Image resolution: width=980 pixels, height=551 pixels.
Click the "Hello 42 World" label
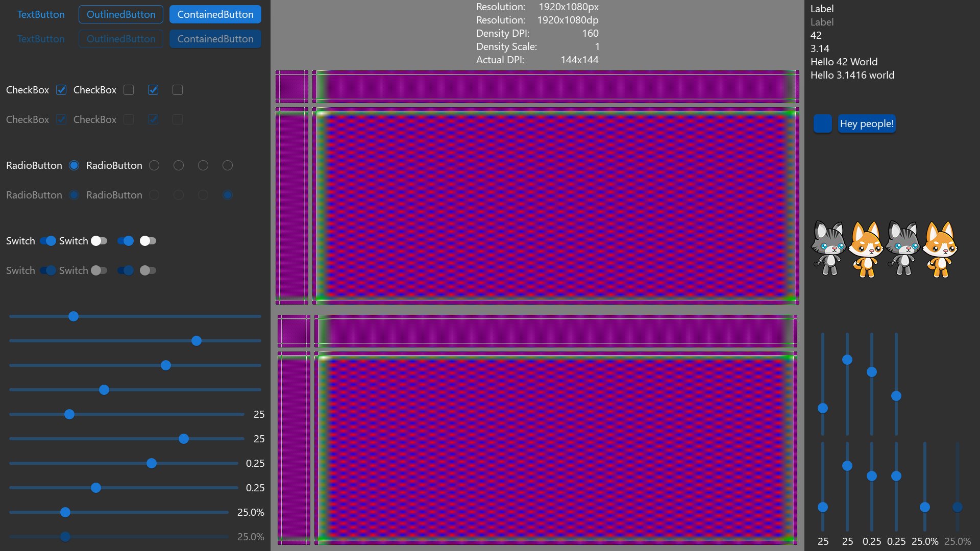[844, 62]
